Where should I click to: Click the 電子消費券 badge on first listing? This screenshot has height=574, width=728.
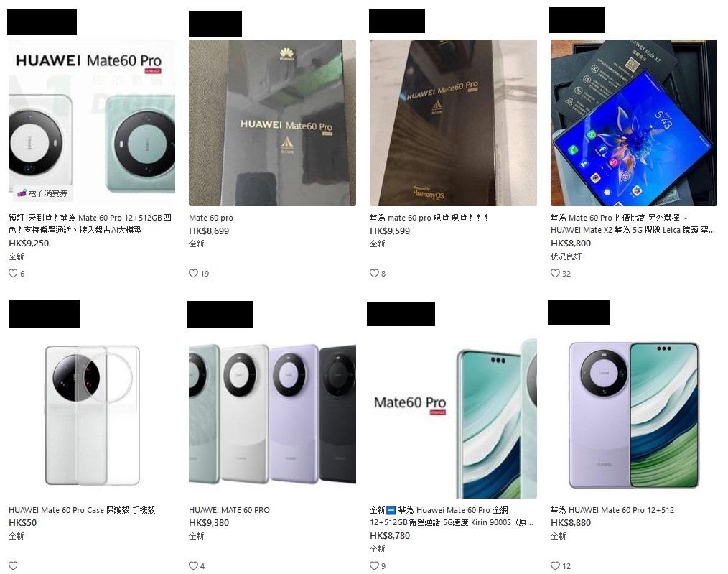[x=42, y=193]
